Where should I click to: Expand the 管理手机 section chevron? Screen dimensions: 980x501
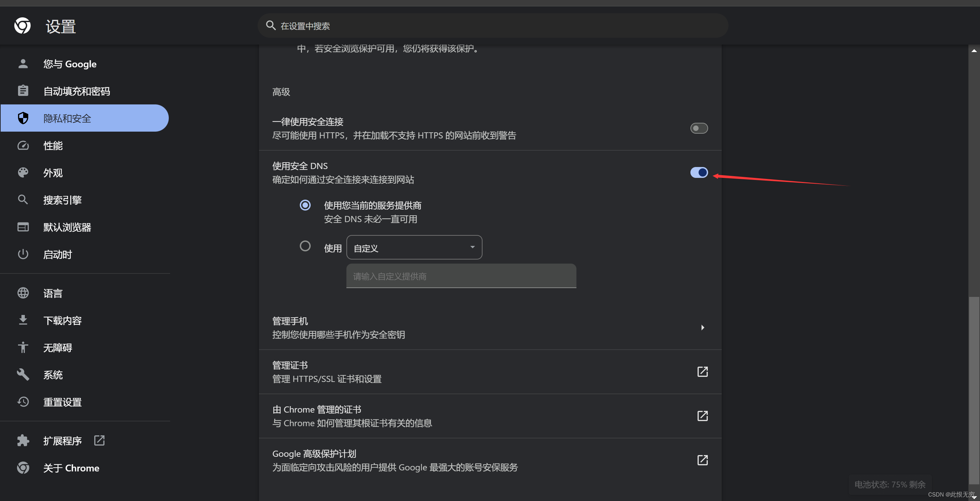tap(703, 327)
